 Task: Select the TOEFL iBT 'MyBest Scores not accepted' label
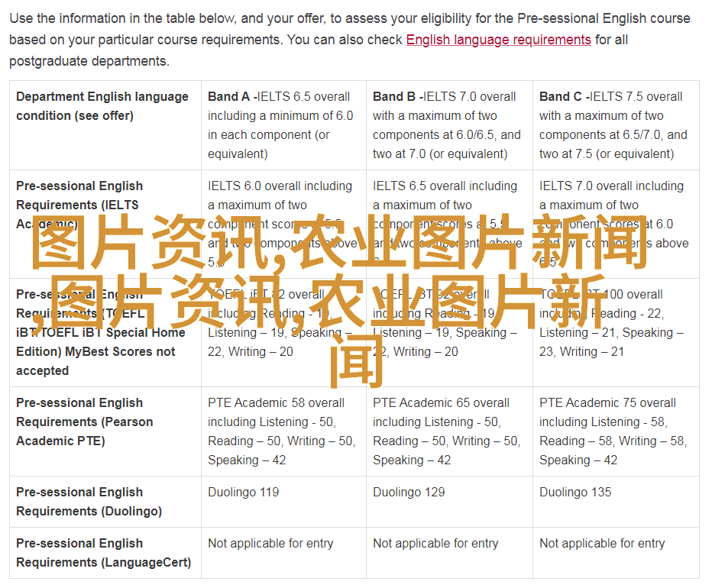[105, 332]
